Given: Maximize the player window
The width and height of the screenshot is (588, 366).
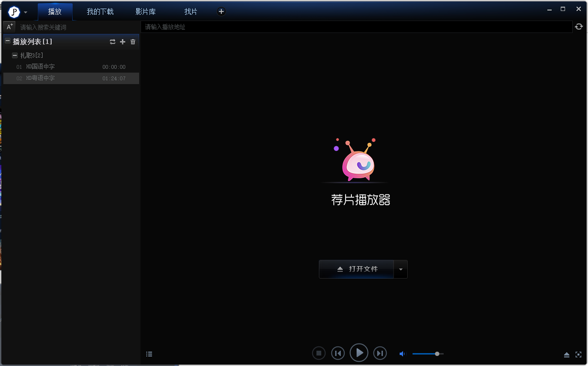Looking at the screenshot, I should coord(563,9).
